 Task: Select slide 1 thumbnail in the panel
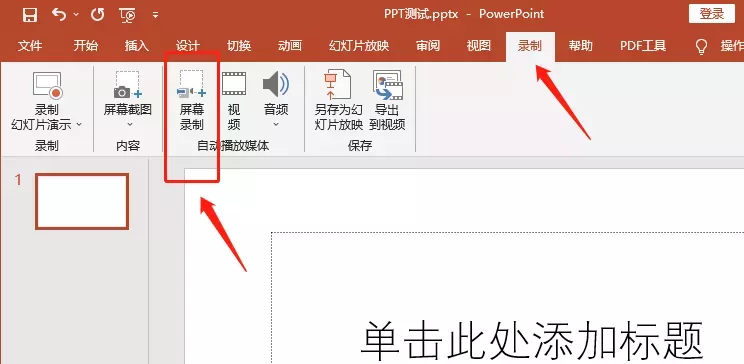pos(82,201)
